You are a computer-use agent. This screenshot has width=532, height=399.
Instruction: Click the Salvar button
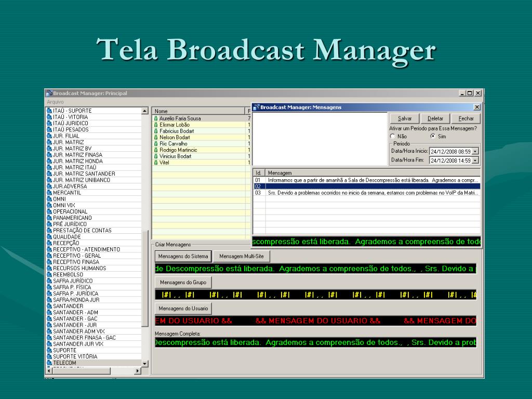click(x=404, y=118)
